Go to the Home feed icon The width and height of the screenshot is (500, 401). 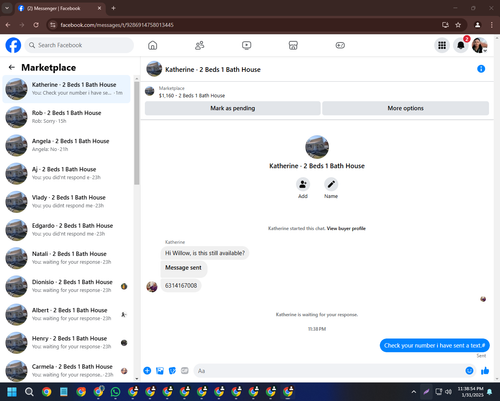point(153,45)
